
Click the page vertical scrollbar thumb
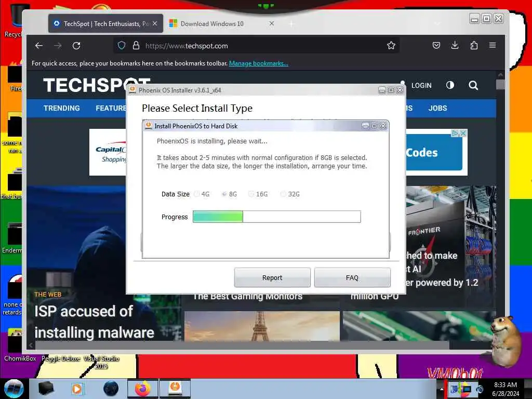[x=500, y=85]
